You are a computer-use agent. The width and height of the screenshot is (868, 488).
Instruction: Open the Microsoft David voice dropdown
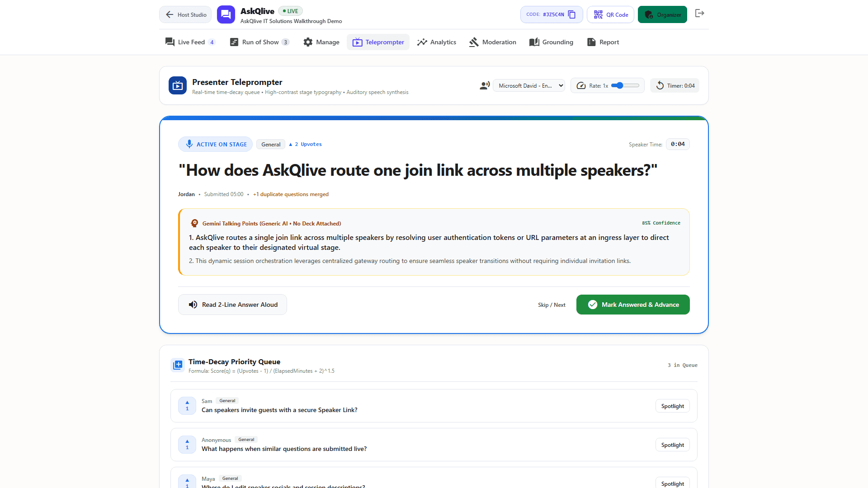[529, 85]
